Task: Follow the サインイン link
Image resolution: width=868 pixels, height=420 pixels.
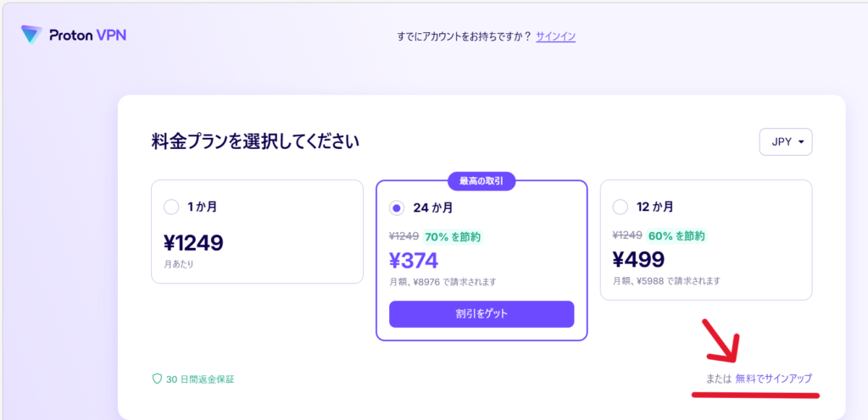Action: [x=555, y=36]
